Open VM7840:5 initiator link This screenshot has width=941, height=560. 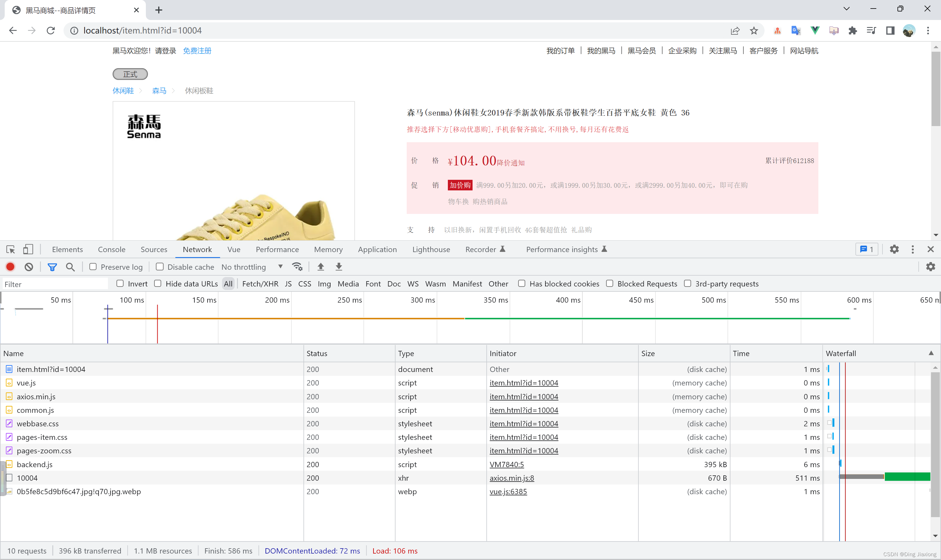click(x=506, y=464)
